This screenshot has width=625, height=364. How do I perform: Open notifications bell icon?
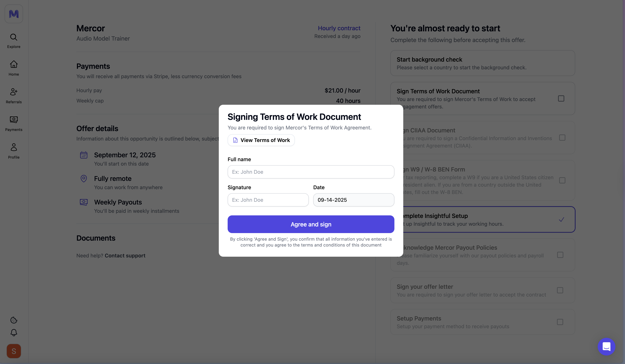point(14,332)
